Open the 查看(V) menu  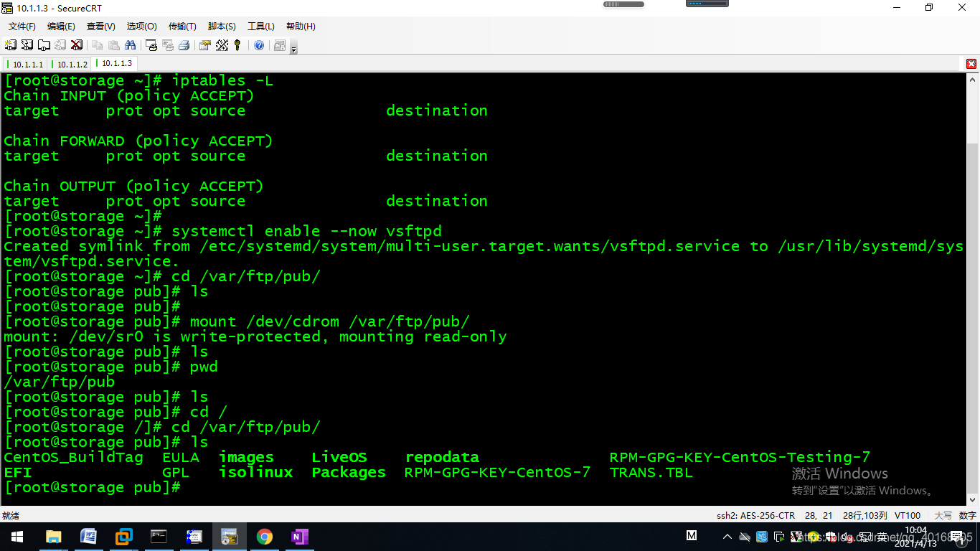click(101, 27)
